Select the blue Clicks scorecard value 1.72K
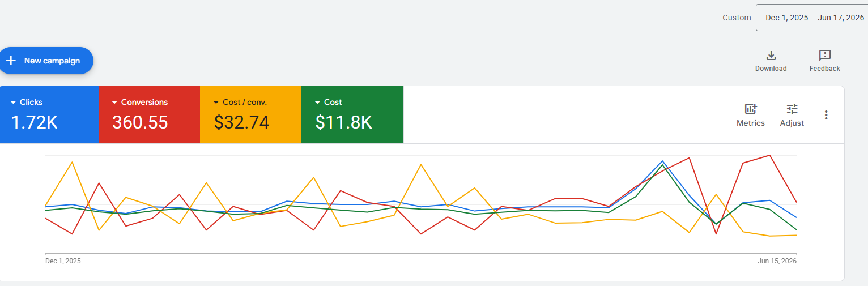 [35, 122]
